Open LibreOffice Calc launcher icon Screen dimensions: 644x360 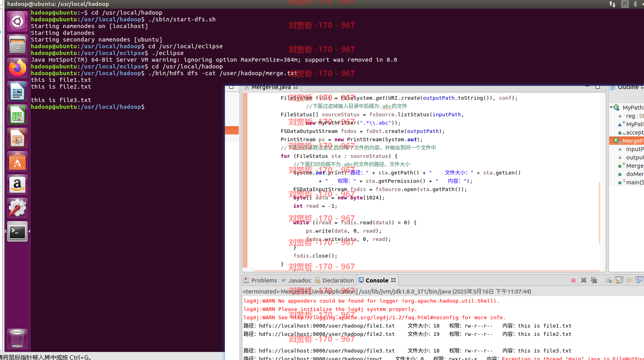coord(17,115)
